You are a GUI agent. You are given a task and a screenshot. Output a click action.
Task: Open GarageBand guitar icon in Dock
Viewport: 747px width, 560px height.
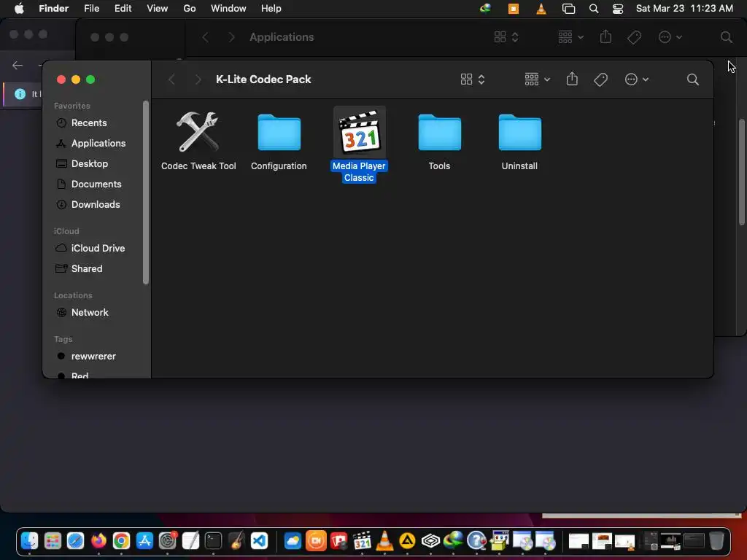click(236, 541)
